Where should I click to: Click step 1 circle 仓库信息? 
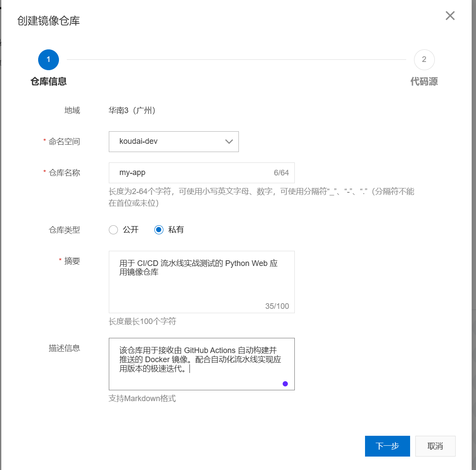[49, 59]
